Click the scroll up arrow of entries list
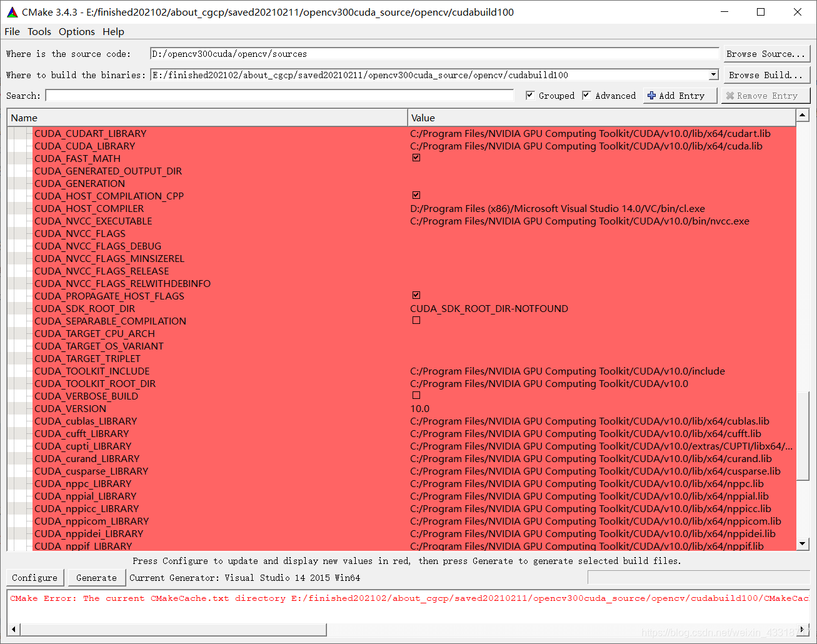The height and width of the screenshot is (644, 817). click(x=803, y=115)
